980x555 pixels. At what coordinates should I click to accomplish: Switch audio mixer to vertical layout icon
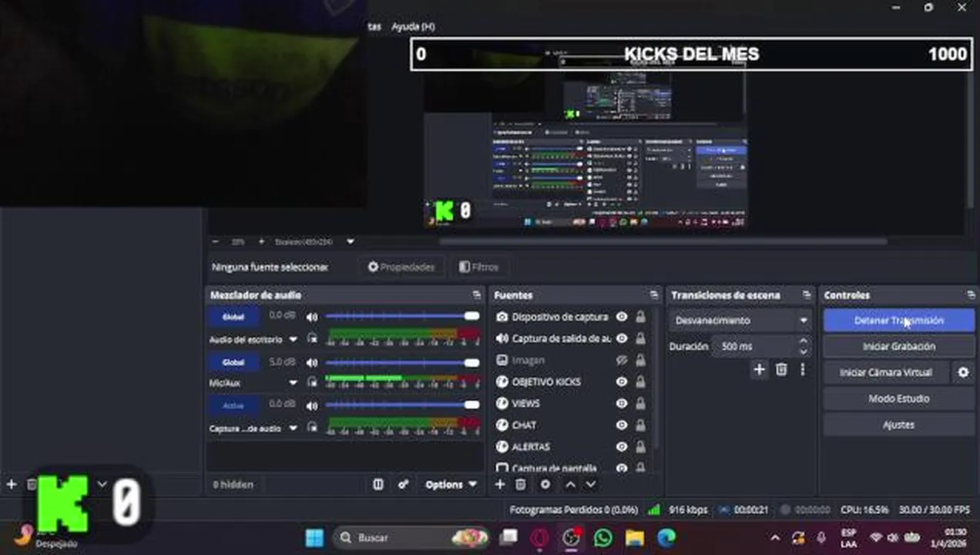tap(378, 485)
